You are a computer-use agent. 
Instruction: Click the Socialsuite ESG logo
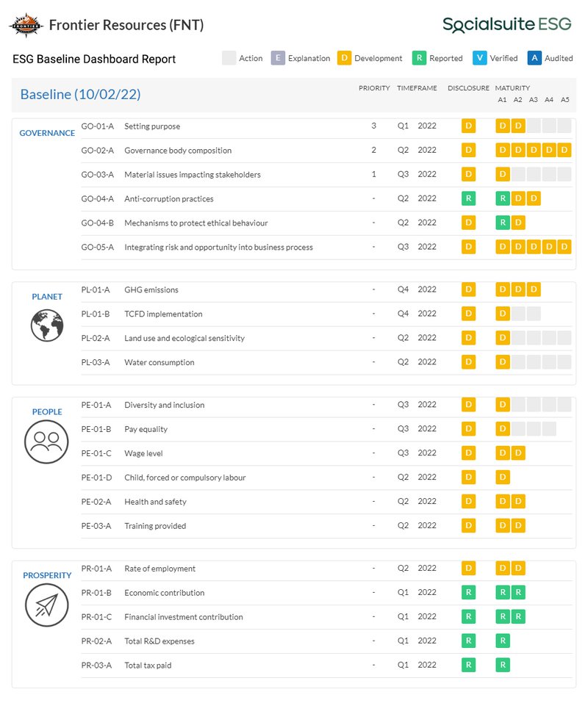tap(506, 25)
